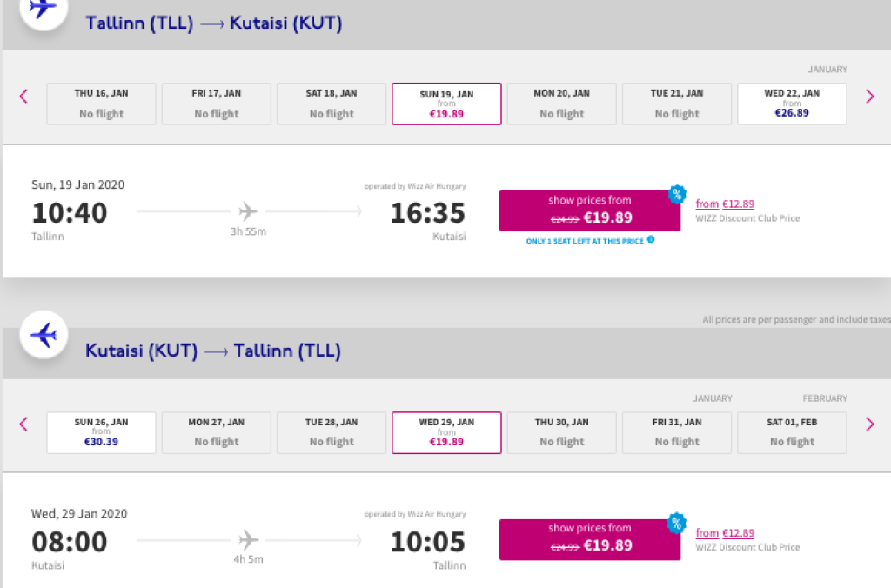This screenshot has height=588, width=891.
Task: Show next dates for Kutaisi to Tallinn
Action: click(x=869, y=424)
